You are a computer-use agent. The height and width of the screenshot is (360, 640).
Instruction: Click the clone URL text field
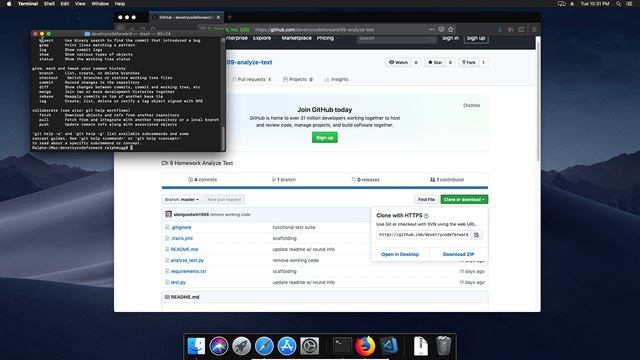(x=424, y=235)
